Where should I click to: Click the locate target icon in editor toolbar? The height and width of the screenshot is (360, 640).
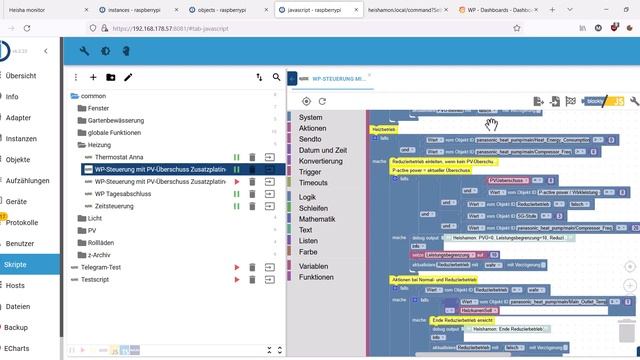pyautogui.click(x=306, y=101)
